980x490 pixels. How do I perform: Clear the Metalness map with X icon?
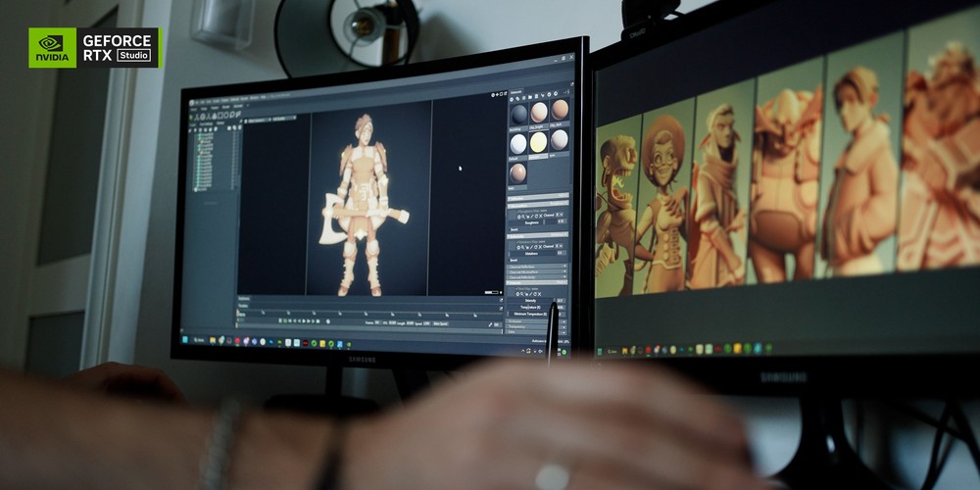541,247
